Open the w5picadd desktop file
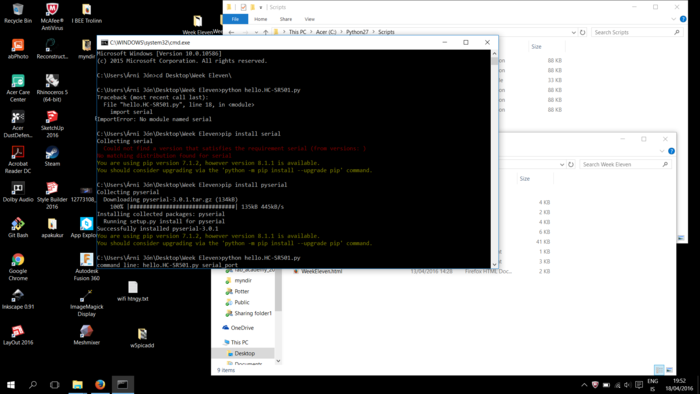Screen dimensions: 700x394 tap(142, 338)
